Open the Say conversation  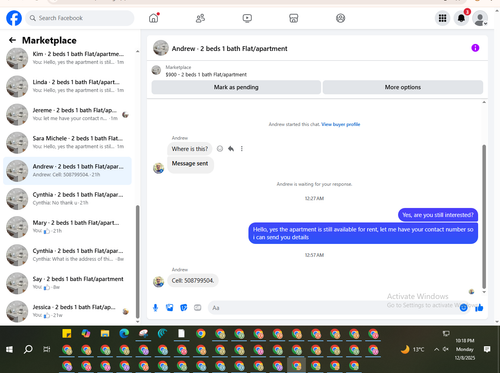point(68,283)
